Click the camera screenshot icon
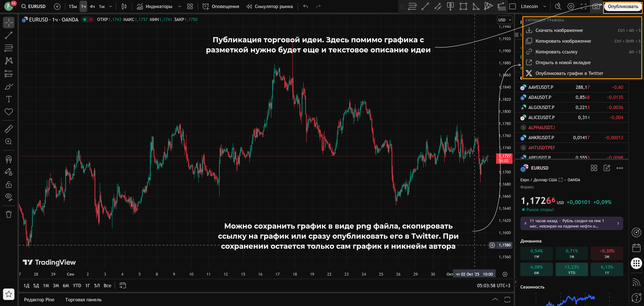Screen dimensions: 644x306 point(596,7)
